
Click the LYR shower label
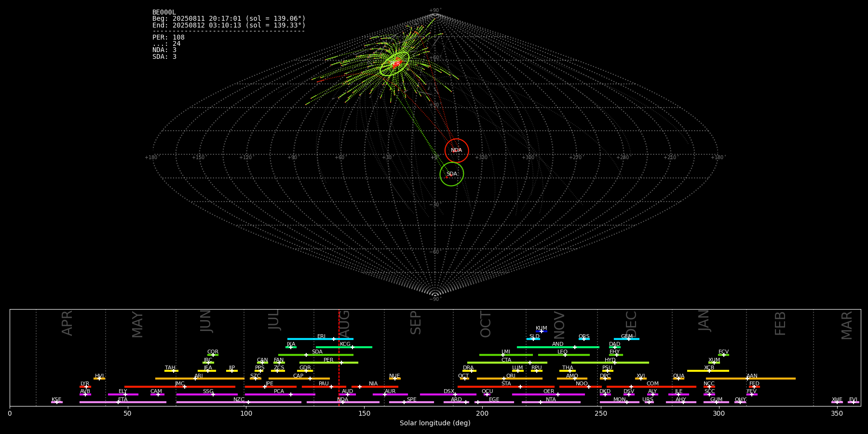tap(85, 384)
